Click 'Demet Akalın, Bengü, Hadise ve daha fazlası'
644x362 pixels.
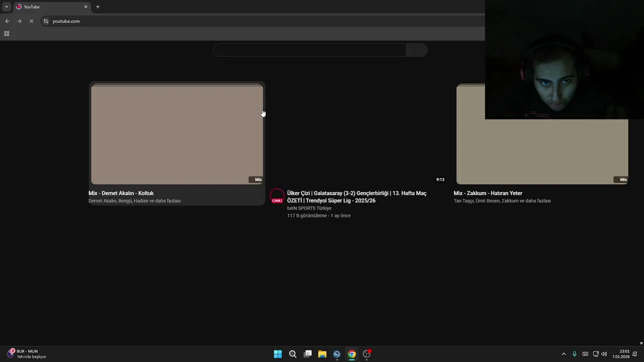point(134,201)
